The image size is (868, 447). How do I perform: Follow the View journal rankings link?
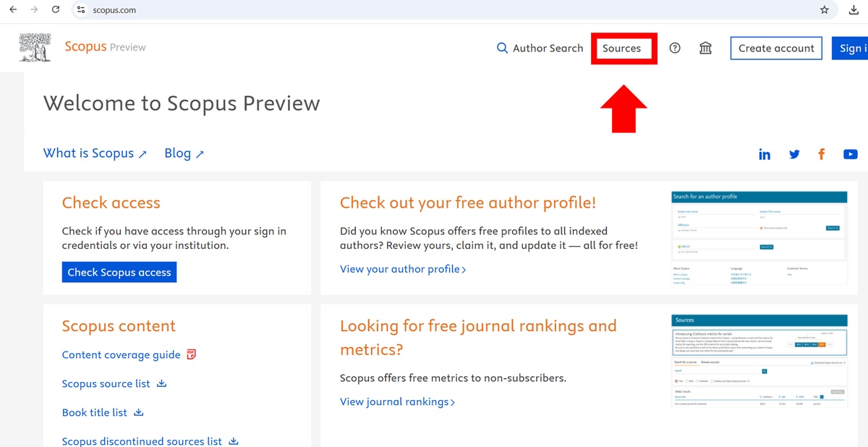[395, 401]
